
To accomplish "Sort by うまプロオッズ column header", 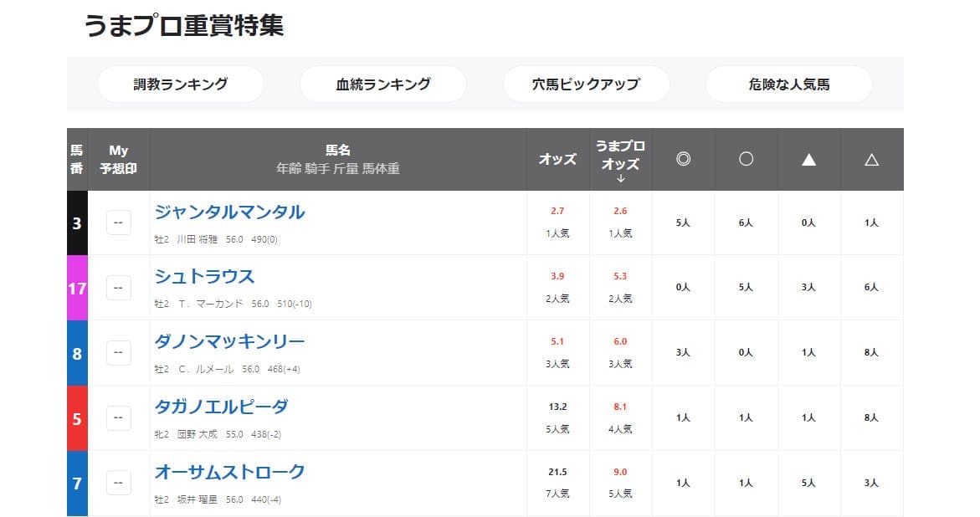I will click(620, 160).
